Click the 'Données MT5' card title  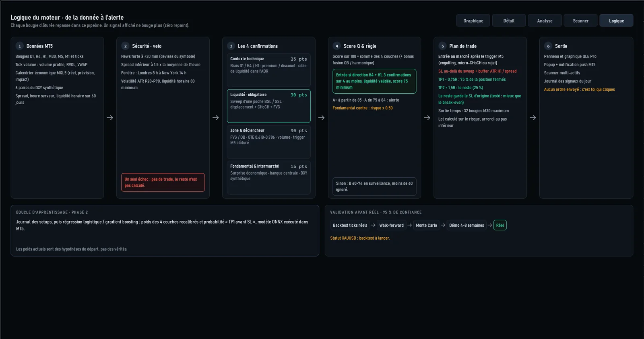(x=39, y=46)
